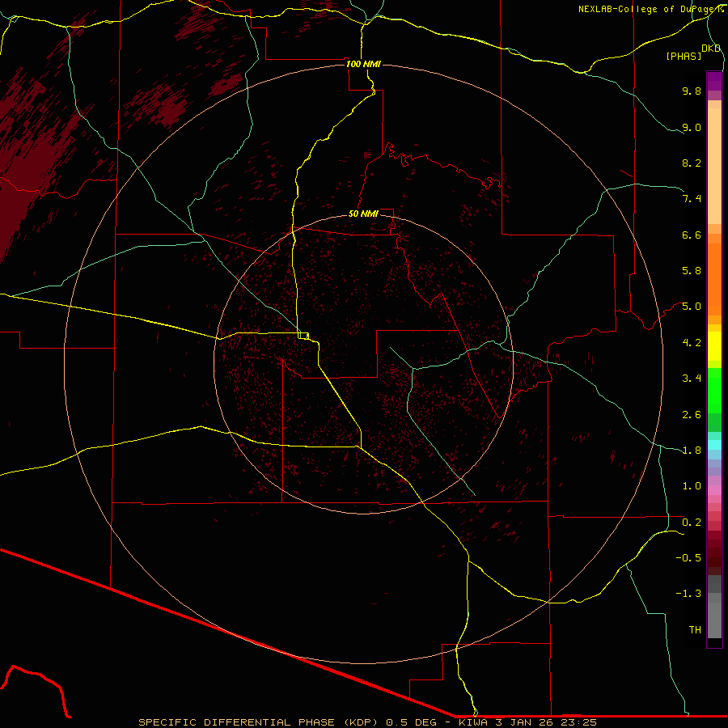Click the 3.4 legend value
The width and height of the screenshot is (728, 728).
click(x=692, y=379)
